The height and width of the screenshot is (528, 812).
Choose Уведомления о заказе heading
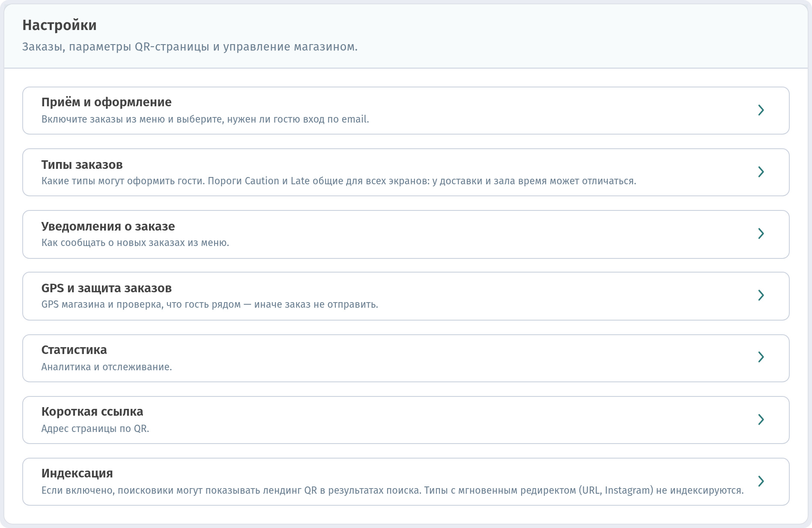108,226
